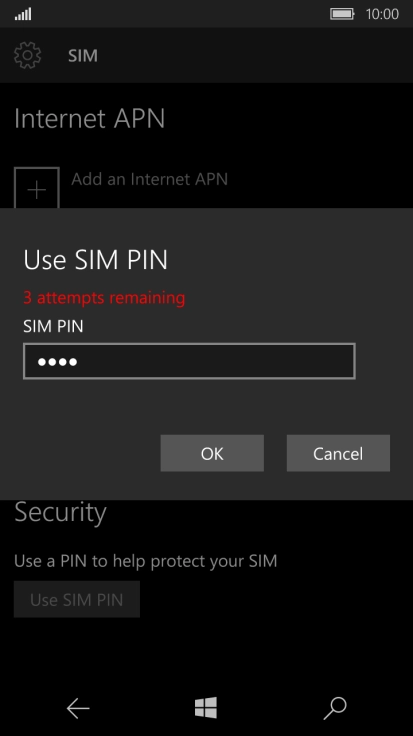
Task: Cancel the Use SIM PIN dialog
Action: click(x=338, y=453)
